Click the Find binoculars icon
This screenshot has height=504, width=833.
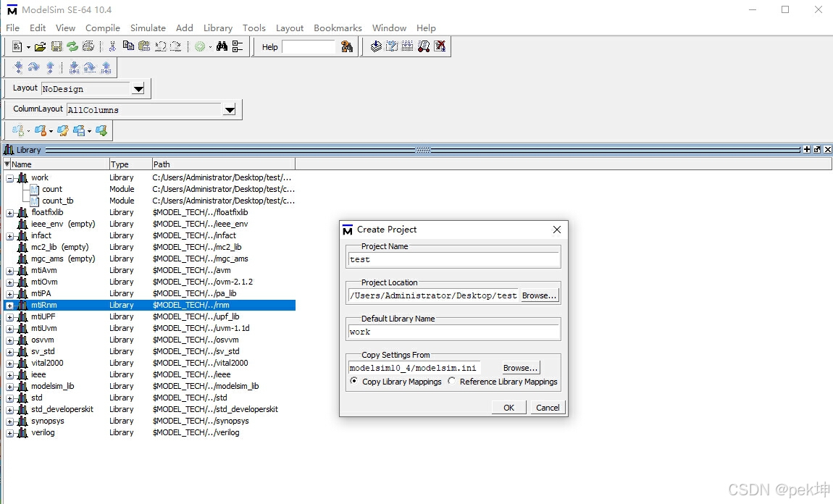(x=222, y=47)
